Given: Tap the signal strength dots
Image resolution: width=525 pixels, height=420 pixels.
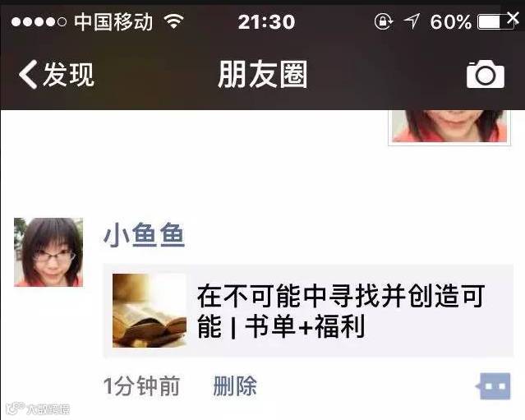Looking at the screenshot, I should [x=39, y=22].
